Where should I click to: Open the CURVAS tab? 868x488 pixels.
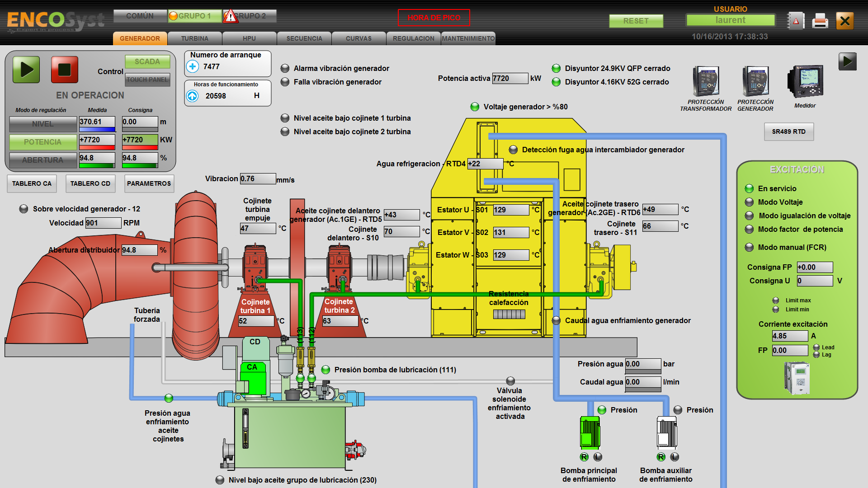[359, 38]
